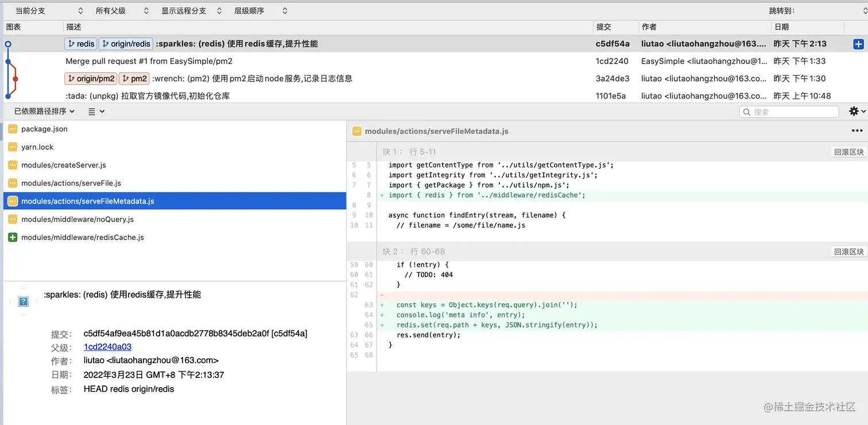Open the 已依照路径排序 sort dropdown
Screen dimensions: 868x425
click(x=45, y=111)
